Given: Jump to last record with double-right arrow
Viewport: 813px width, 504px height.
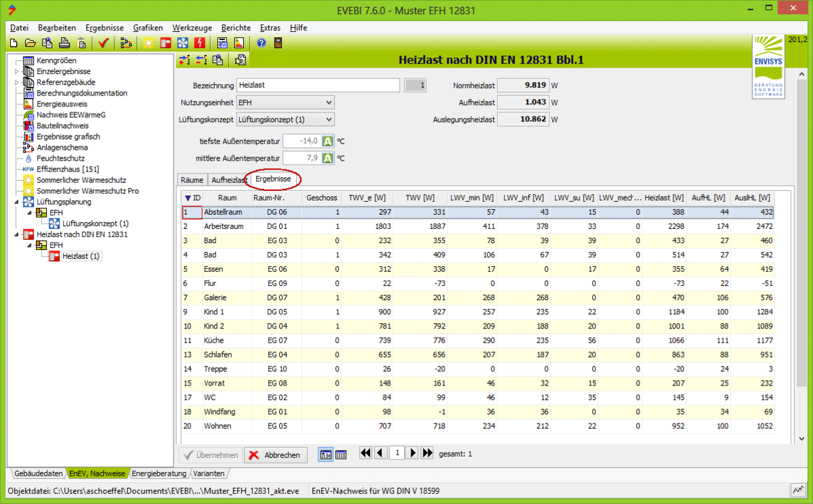Looking at the screenshot, I should (428, 453).
